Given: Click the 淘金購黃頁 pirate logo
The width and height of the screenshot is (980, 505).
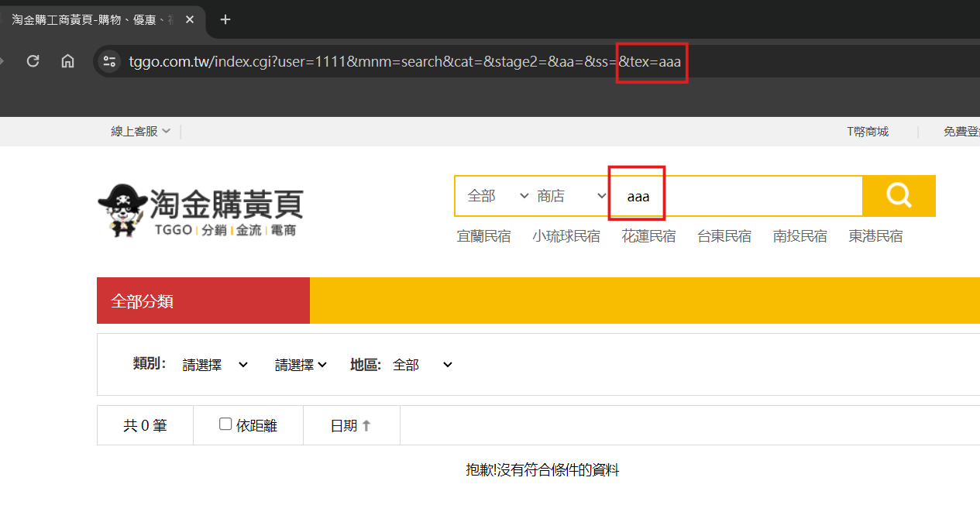Looking at the screenshot, I should (x=200, y=210).
